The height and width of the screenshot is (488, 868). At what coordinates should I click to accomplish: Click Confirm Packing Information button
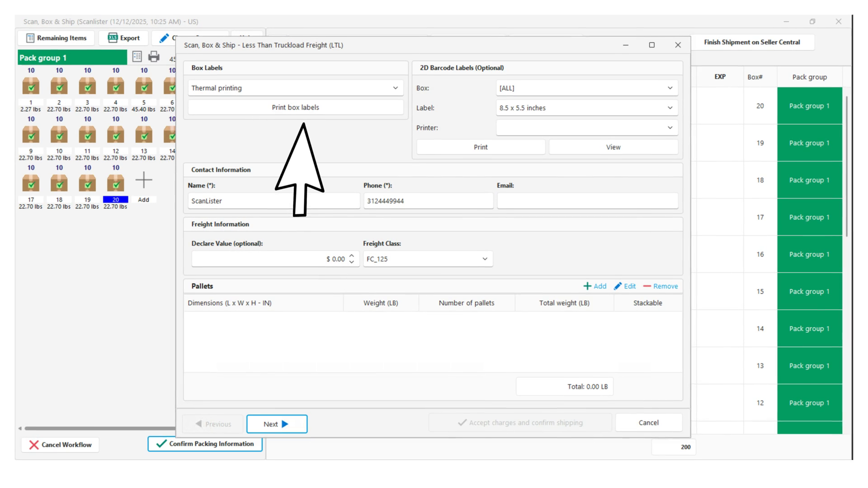[x=205, y=444]
